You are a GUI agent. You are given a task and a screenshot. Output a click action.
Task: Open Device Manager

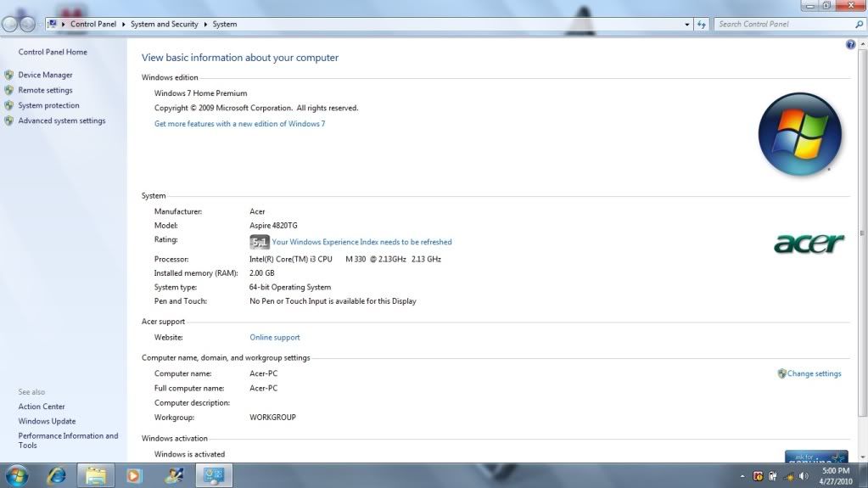tap(45, 75)
